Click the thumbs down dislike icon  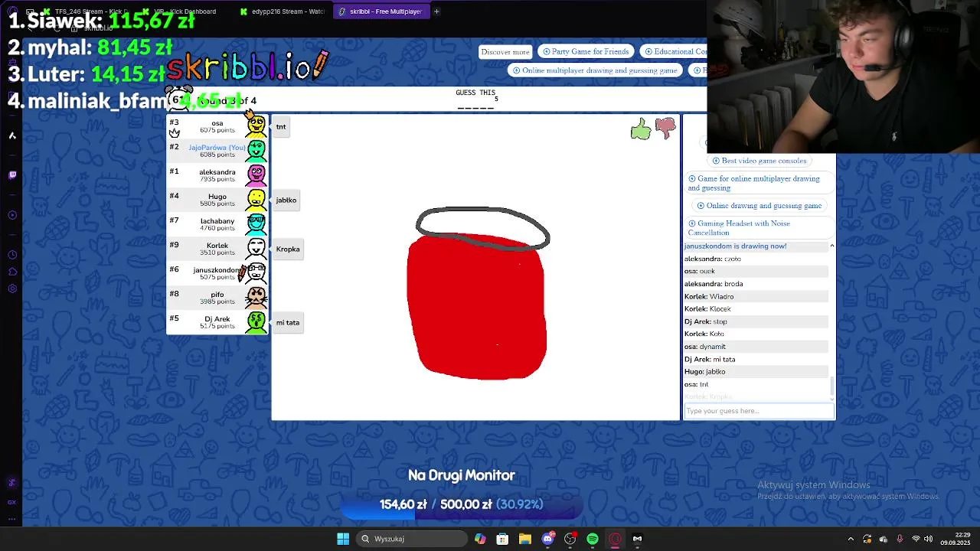tap(665, 128)
